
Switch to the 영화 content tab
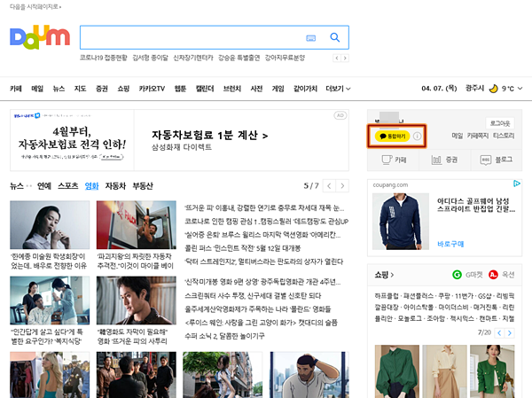91,186
